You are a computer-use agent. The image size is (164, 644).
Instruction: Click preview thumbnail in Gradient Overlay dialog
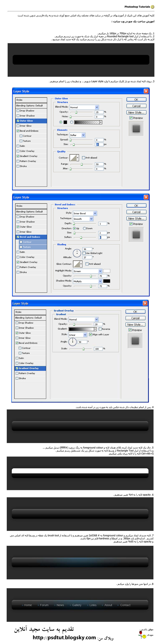135,340
